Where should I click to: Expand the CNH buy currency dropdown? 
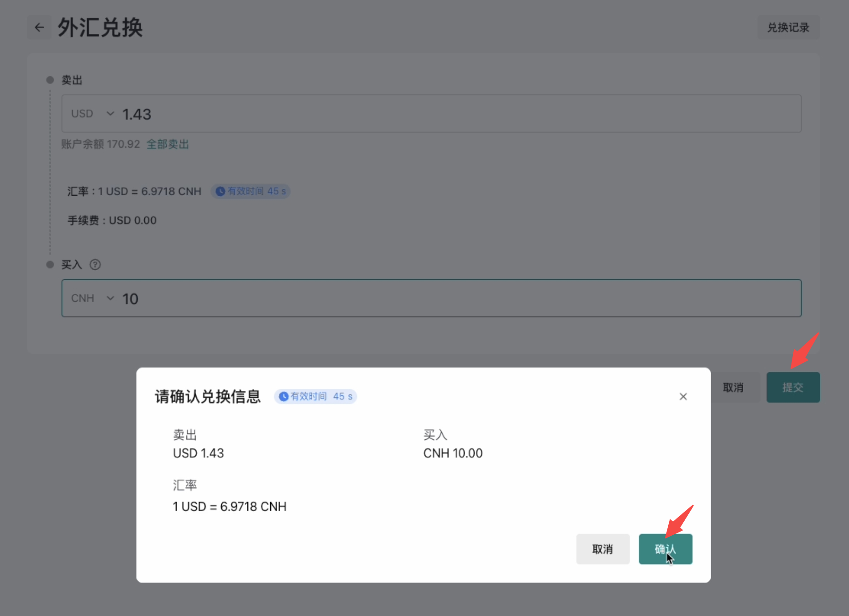[92, 298]
